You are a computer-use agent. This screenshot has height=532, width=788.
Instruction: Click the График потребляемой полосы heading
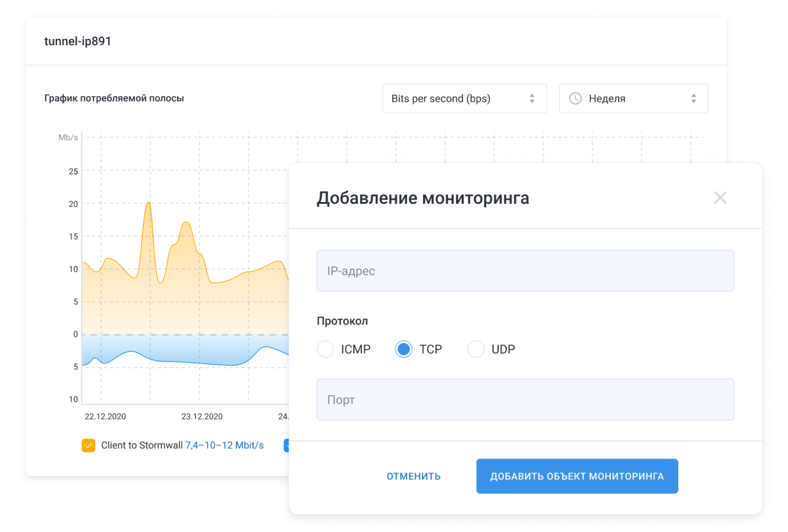pyautogui.click(x=114, y=98)
